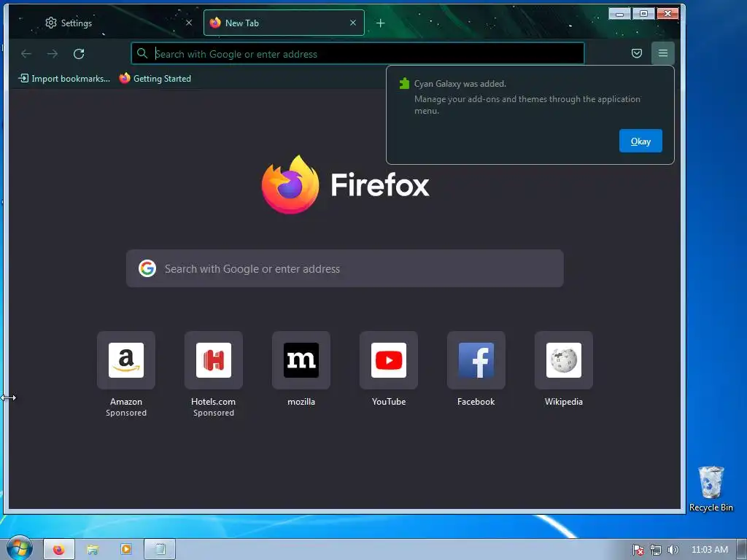
Task: Open Import bookmarks from bookmarks toolbar
Action: (64, 79)
